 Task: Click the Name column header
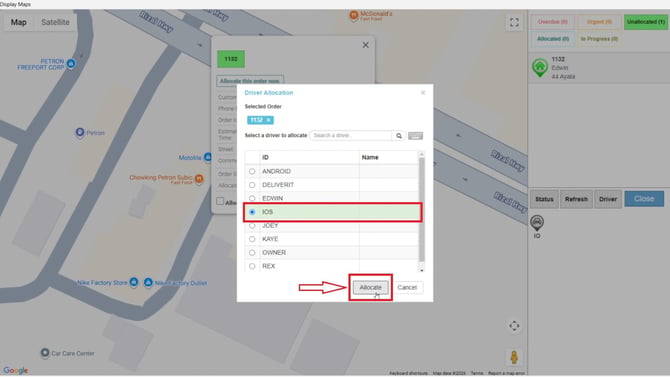coord(389,157)
